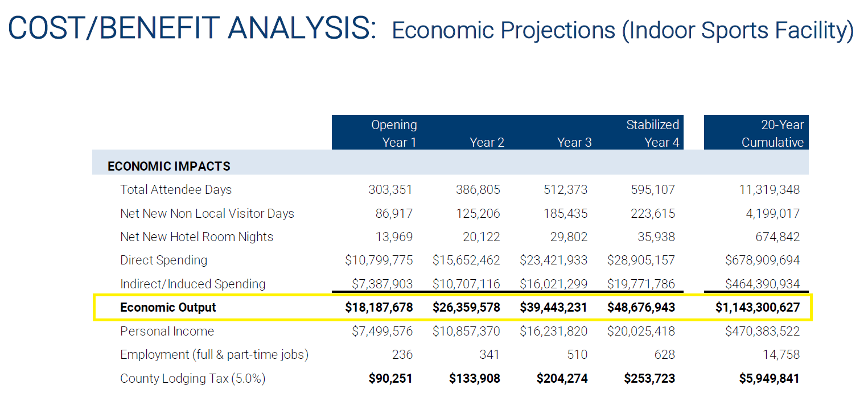This screenshot has width=868, height=414.
Task: Select the personal income value $16,231,820
Action: click(554, 331)
